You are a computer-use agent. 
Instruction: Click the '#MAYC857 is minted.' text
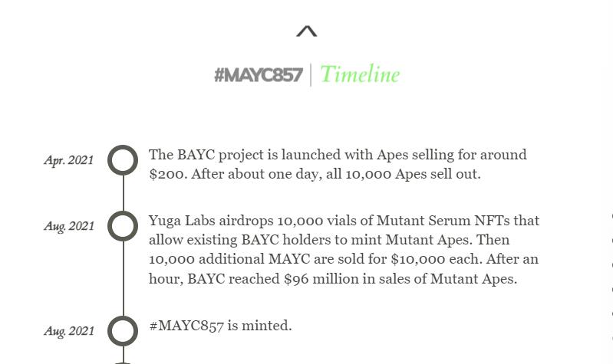(x=220, y=326)
